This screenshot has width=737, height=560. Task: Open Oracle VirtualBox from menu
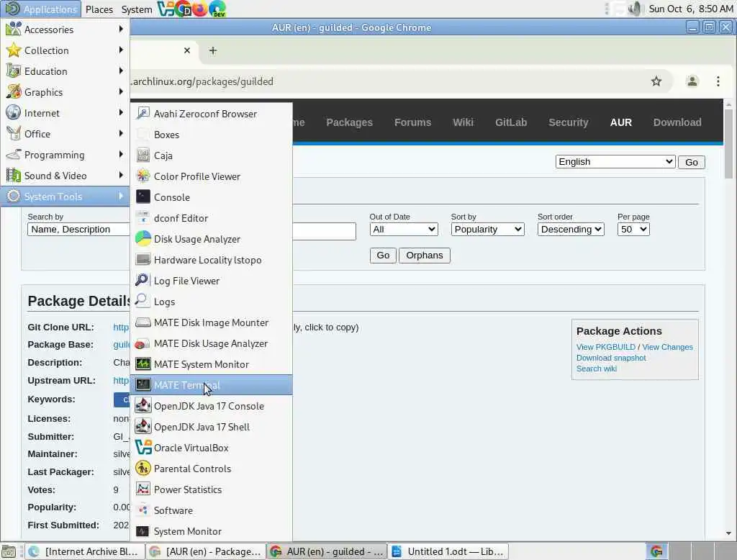pyautogui.click(x=211, y=448)
